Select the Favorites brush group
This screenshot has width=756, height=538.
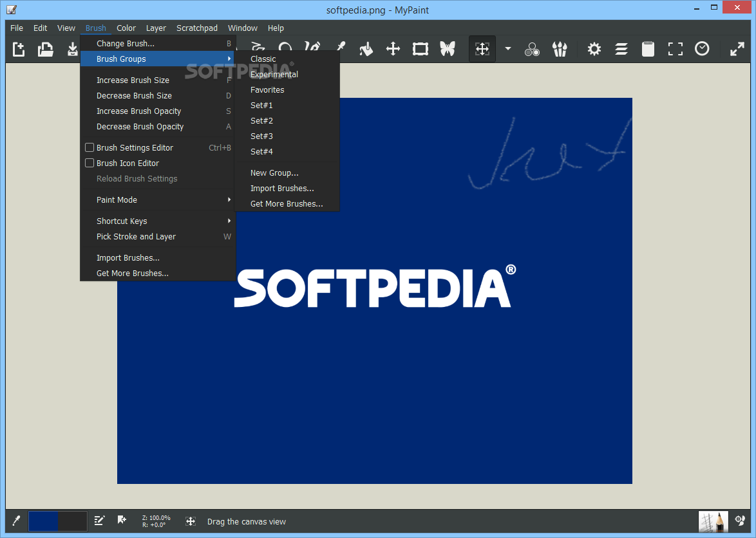[x=287, y=89]
